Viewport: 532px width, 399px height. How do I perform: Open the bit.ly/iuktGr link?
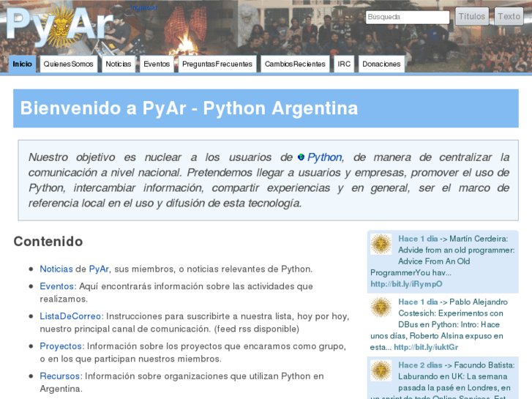[426, 347]
